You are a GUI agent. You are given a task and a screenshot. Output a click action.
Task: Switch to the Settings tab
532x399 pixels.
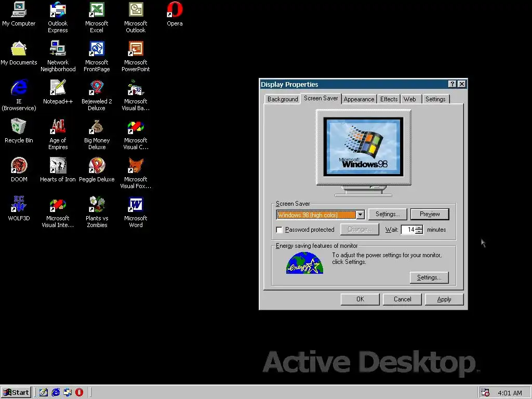[435, 99]
